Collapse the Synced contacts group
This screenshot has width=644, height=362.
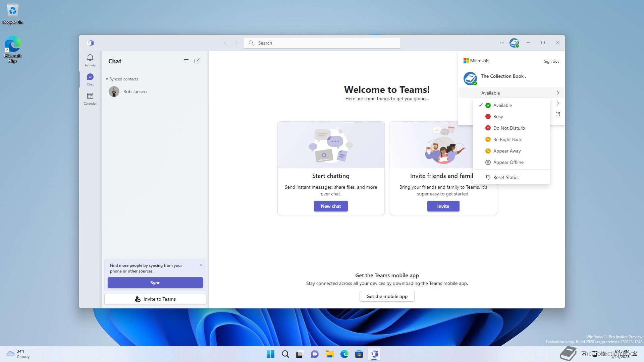tap(122, 79)
